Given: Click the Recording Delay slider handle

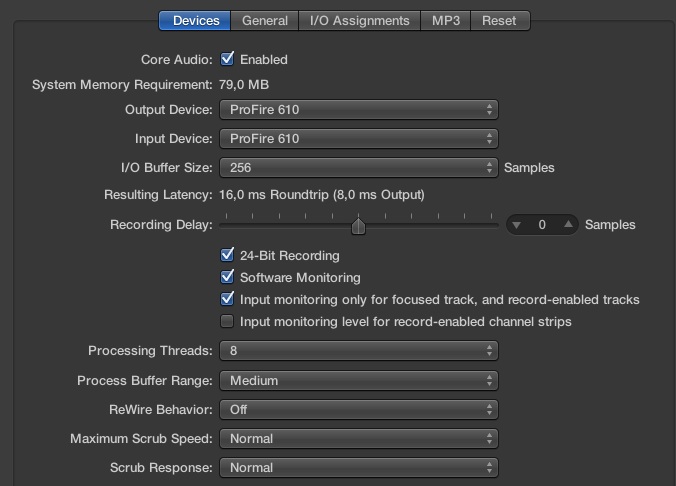Looking at the screenshot, I should (x=358, y=226).
